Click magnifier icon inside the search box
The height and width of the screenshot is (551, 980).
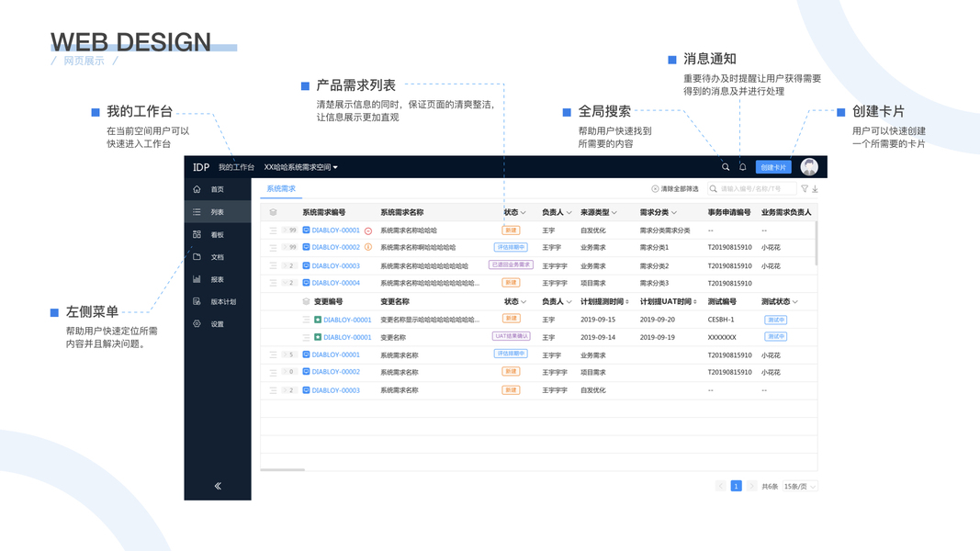click(713, 188)
